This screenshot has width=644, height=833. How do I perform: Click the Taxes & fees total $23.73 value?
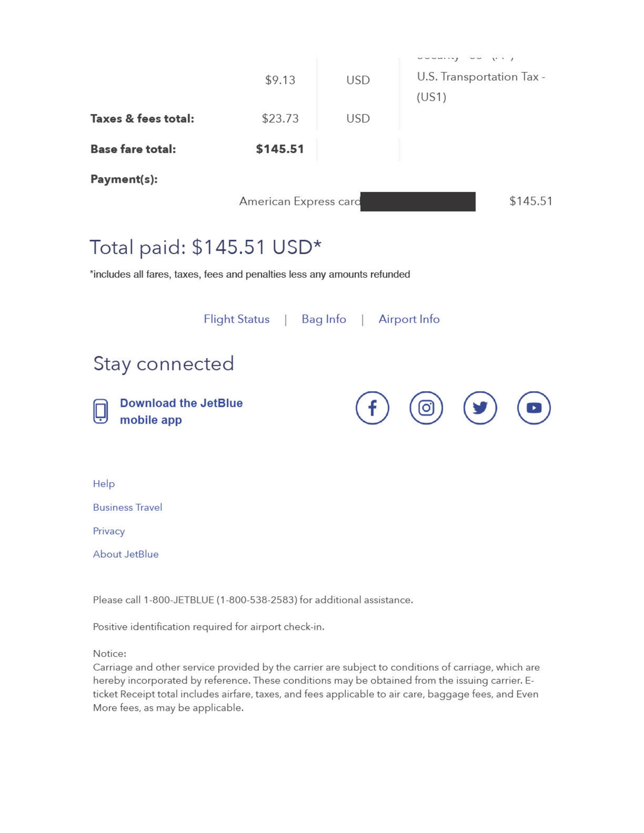[x=280, y=118]
